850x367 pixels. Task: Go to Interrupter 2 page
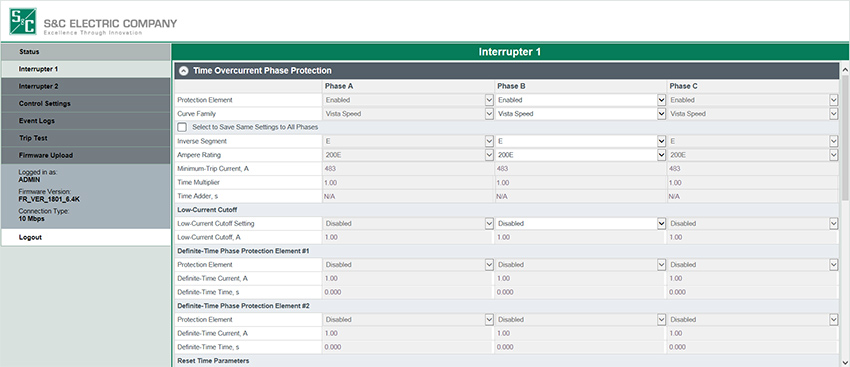(86, 86)
